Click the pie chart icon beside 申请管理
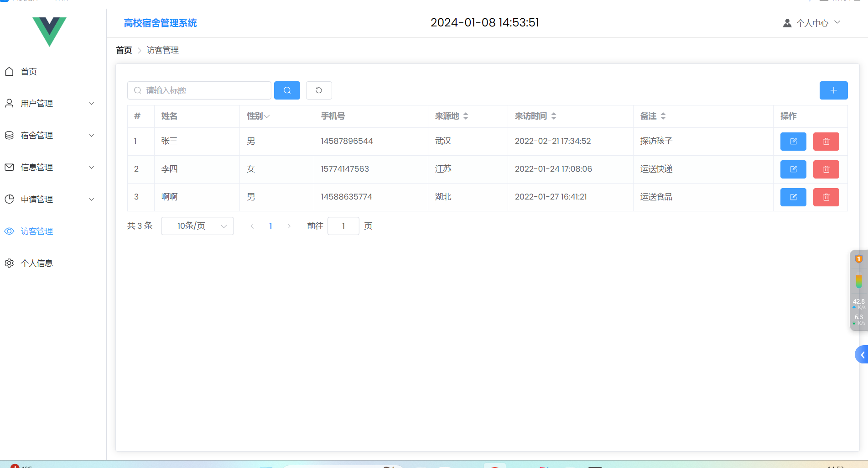This screenshot has height=468, width=868. click(9, 199)
